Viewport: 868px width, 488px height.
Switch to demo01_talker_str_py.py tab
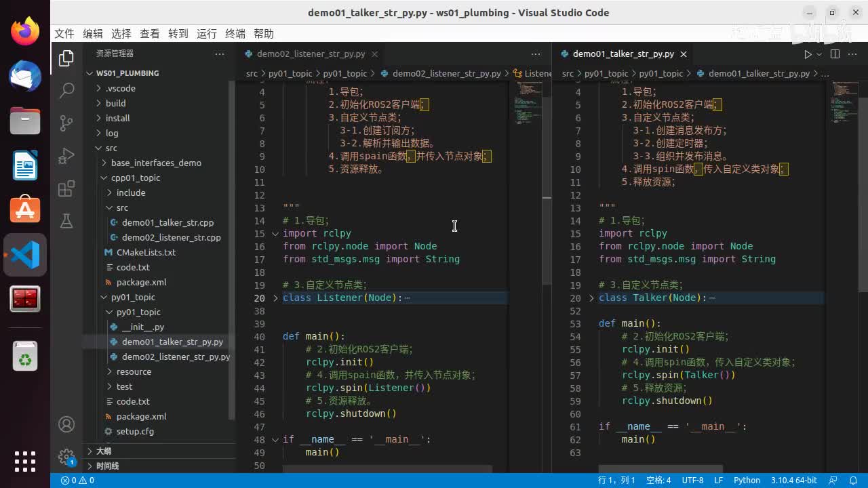point(623,54)
